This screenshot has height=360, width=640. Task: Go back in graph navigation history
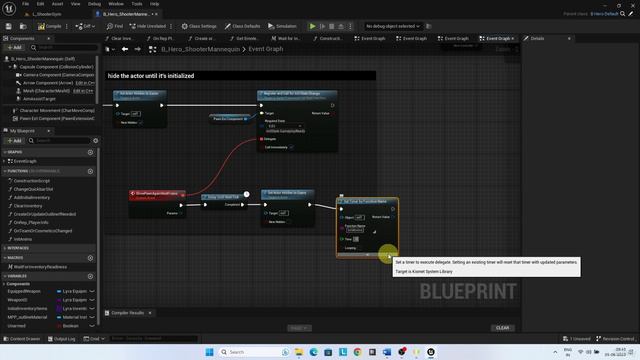(125, 49)
